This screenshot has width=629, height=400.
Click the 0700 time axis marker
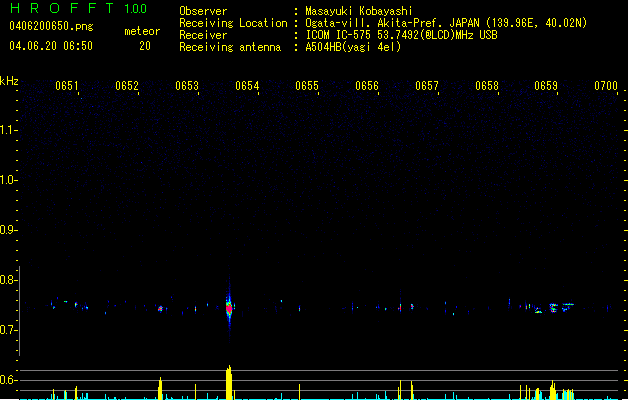click(606, 86)
